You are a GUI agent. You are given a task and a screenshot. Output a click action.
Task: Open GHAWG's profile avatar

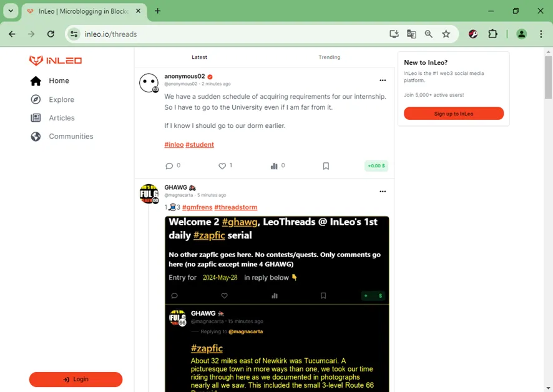[149, 194]
